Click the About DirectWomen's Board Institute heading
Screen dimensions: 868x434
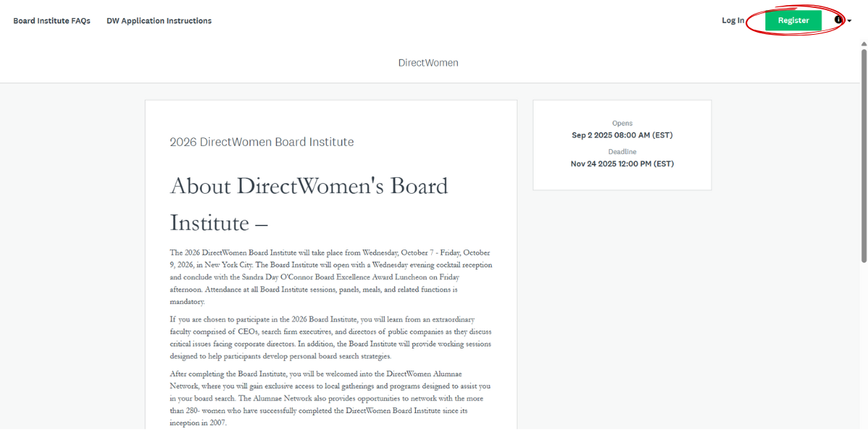click(x=309, y=187)
